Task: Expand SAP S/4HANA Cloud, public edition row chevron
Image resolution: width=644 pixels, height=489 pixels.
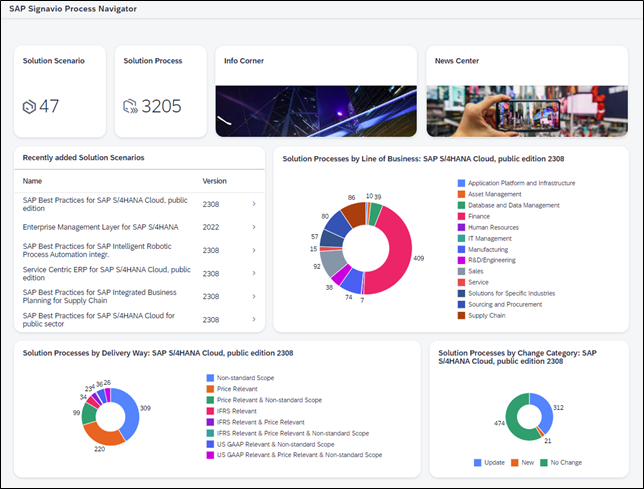Action: coord(254,204)
